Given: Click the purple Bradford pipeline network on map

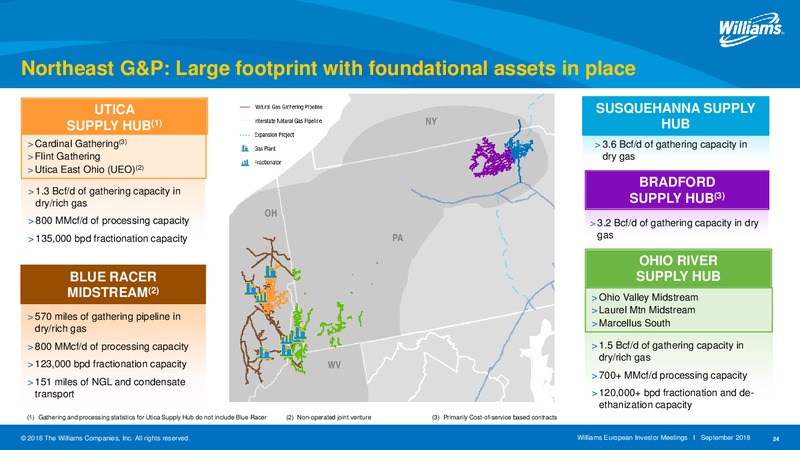Looking at the screenshot, I should pyautogui.click(x=489, y=158).
